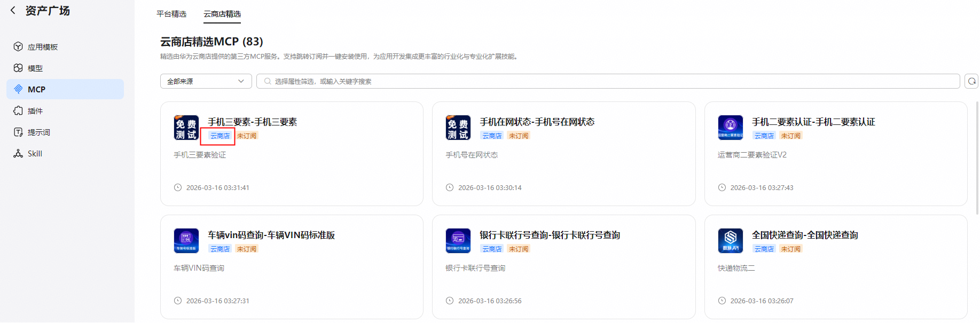Focus the keyword search input field
Image resolution: width=980 pixels, height=323 pixels.
tap(608, 81)
